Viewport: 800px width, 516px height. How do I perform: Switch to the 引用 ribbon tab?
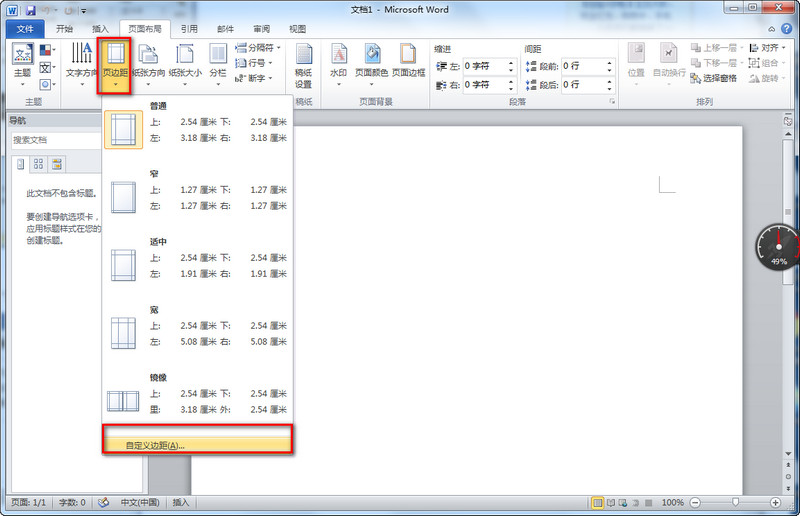[189, 29]
